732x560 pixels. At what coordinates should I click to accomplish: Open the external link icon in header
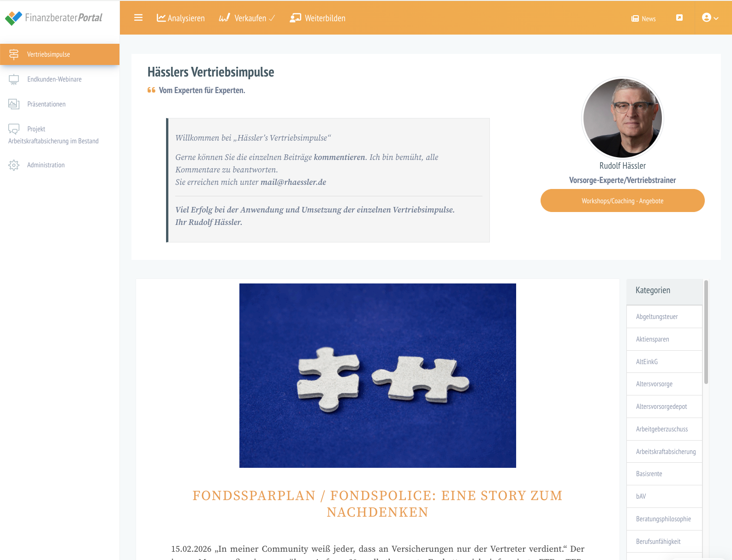click(x=679, y=18)
